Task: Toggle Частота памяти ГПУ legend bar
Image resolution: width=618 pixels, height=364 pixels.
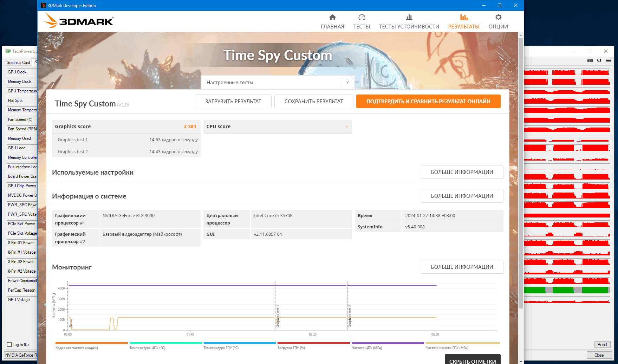Action: click(463, 343)
